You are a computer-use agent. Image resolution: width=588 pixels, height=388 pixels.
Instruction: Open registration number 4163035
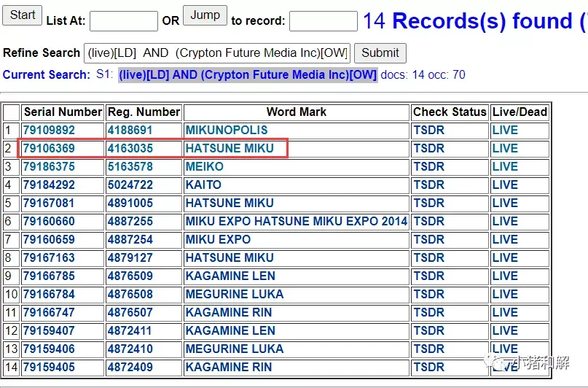[x=130, y=149]
